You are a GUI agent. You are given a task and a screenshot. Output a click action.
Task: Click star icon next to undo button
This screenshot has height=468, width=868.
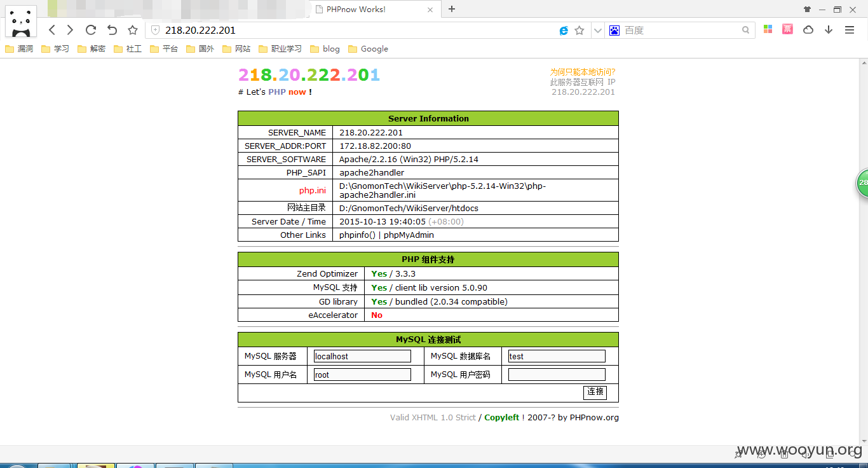click(x=133, y=30)
